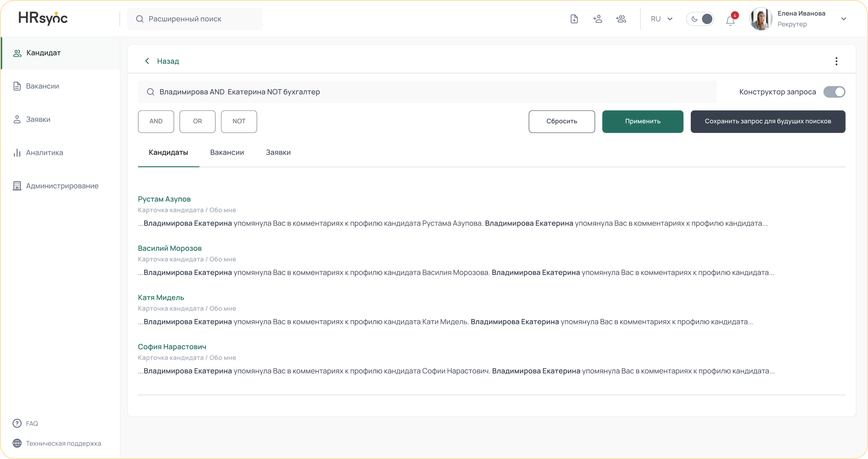868x459 pixels.
Task: Open candidate София Нарастович
Action: (172, 347)
